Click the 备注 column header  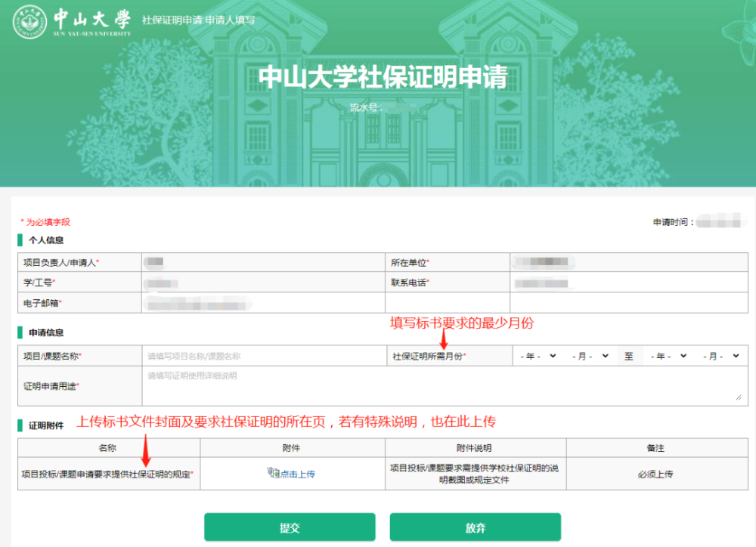click(655, 448)
